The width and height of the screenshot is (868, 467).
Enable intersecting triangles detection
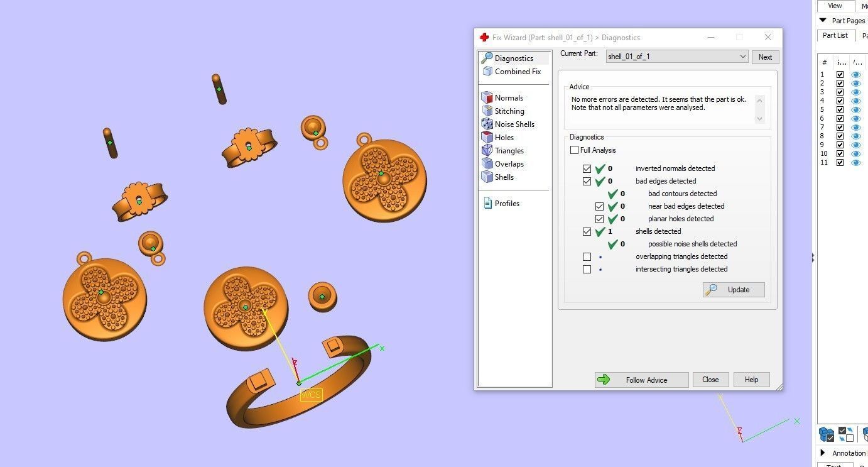tap(587, 269)
